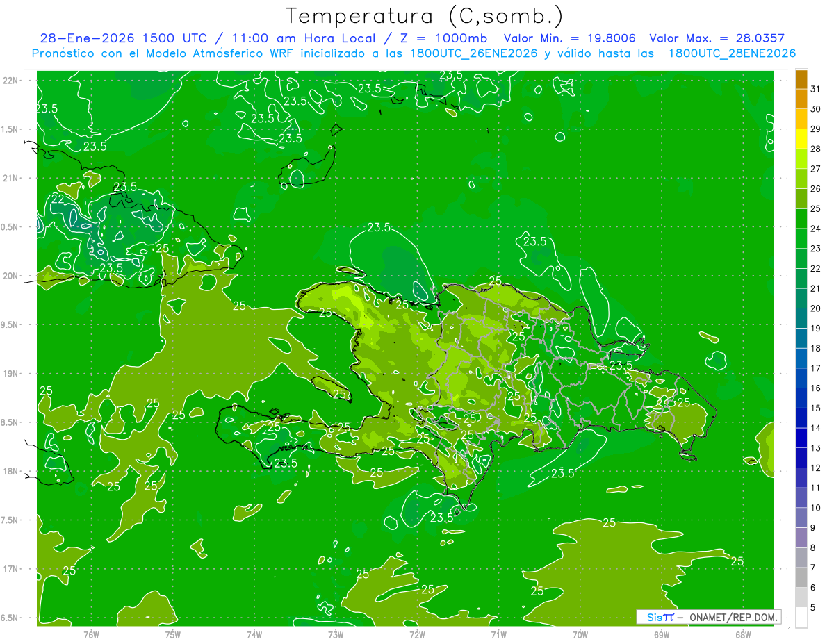Click the legend number '31'
This screenshot has width=834, height=644.
[816, 89]
